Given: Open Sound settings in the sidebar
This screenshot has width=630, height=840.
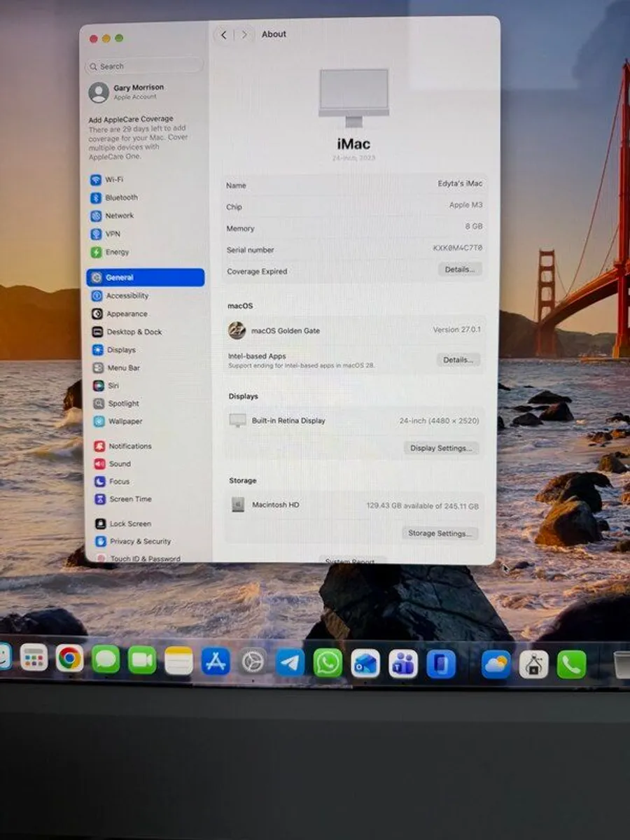Looking at the screenshot, I should 113,464.
